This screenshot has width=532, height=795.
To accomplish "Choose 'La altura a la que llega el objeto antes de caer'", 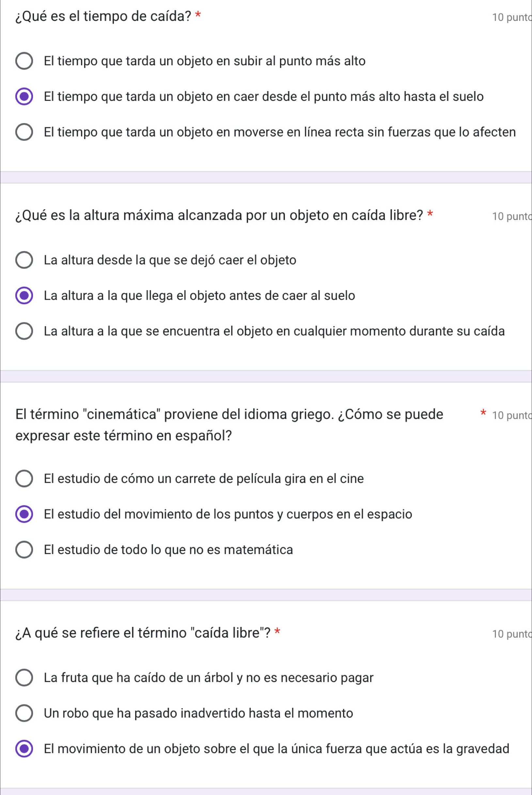I will (24, 295).
